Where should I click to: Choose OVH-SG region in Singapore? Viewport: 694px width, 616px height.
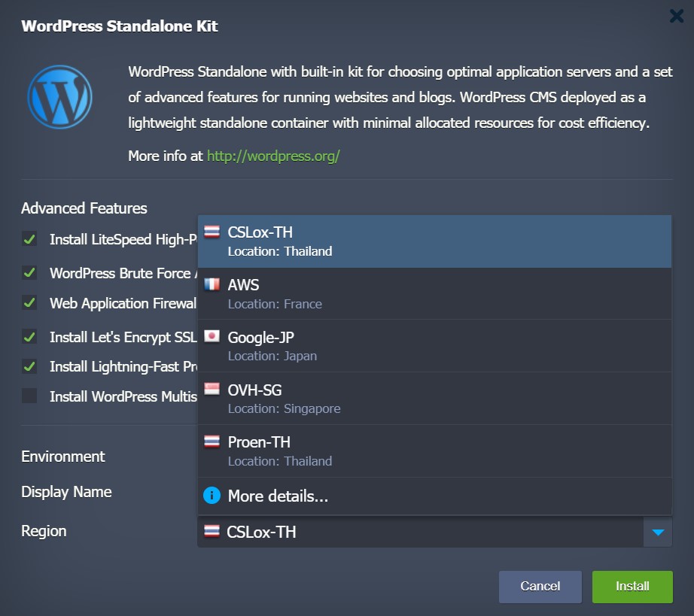coord(434,399)
